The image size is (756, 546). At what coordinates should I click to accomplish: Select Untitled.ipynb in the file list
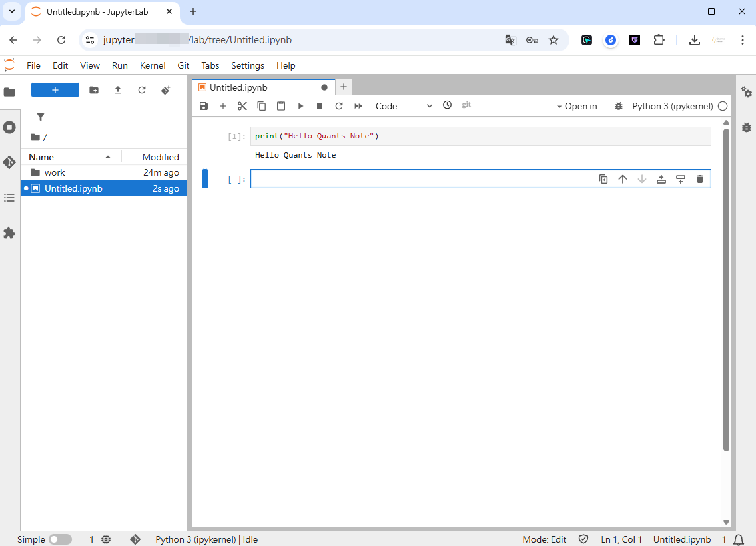tap(104, 188)
